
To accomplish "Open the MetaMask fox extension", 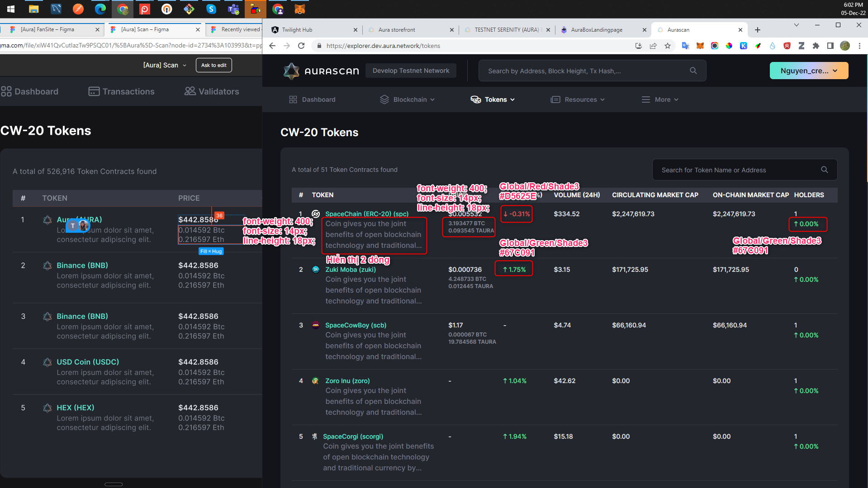I will [700, 46].
